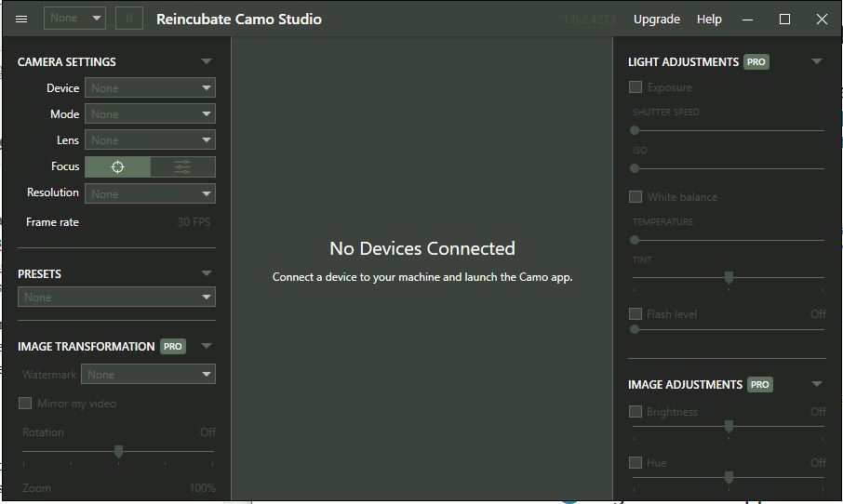
Task: Open the Device dropdown
Action: tap(150, 87)
